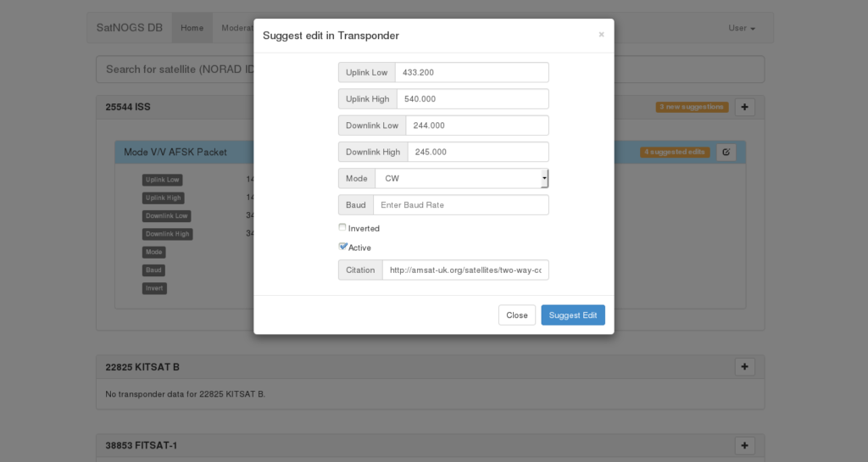Uncheck the Active checkbox
Image resolution: width=868 pixels, height=462 pixels.
point(342,247)
